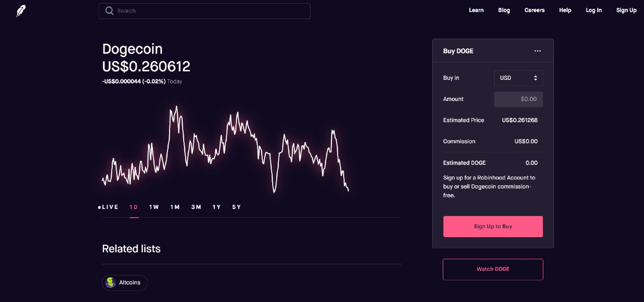Click the Commission US$0.00 value
Image resolution: width=644 pixels, height=302 pixels.
click(526, 141)
